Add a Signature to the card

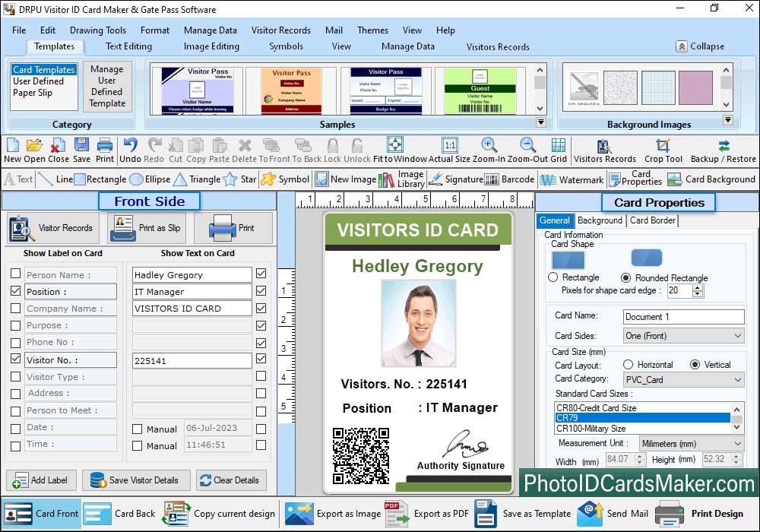point(456,179)
